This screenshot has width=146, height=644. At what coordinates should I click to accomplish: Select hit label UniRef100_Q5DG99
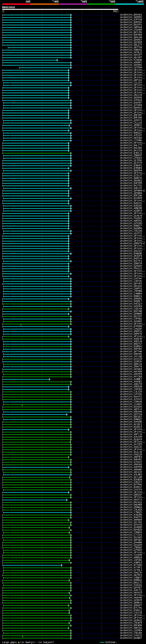tap(131, 387)
